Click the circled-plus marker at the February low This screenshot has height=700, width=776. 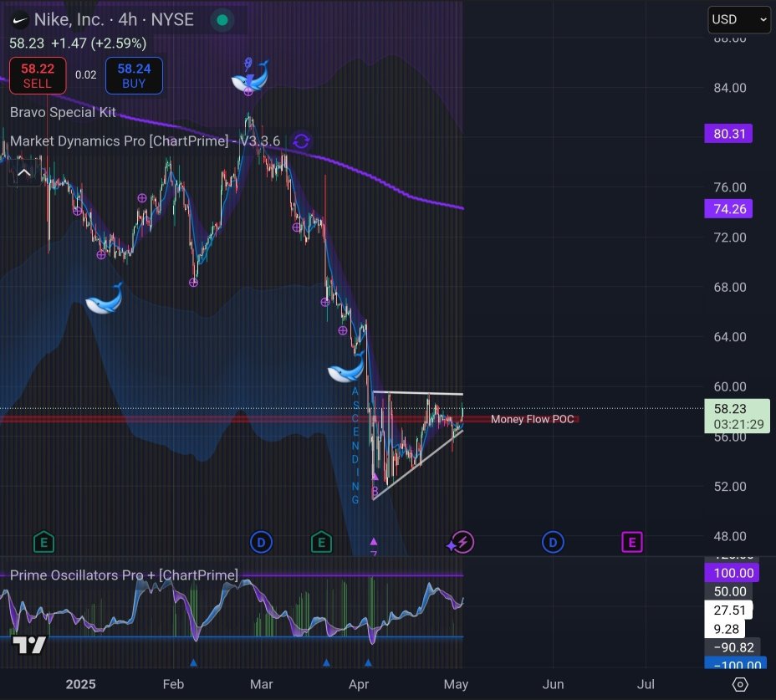click(193, 283)
